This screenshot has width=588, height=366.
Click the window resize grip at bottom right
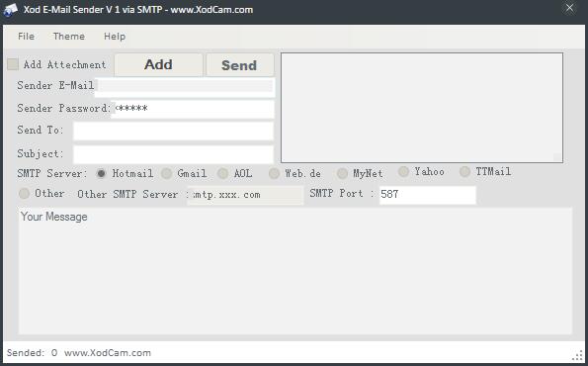pos(578,355)
